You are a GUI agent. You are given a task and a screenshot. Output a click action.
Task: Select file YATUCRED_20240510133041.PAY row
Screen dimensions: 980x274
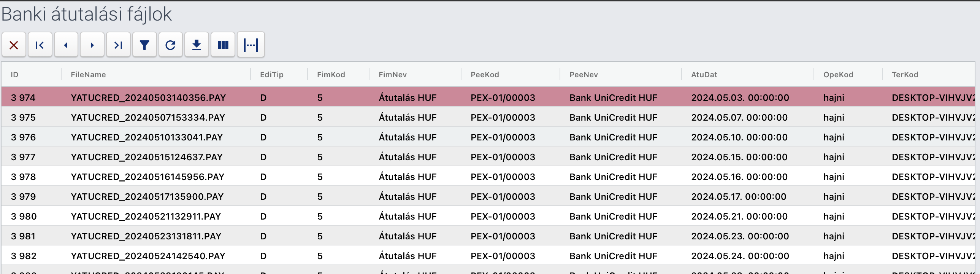pos(488,137)
